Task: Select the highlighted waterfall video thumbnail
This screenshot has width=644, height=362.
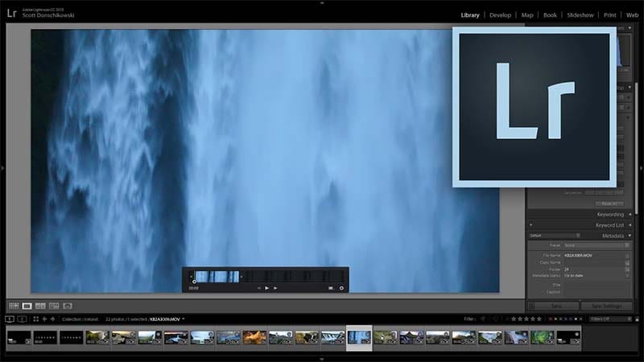Action: coord(359,338)
